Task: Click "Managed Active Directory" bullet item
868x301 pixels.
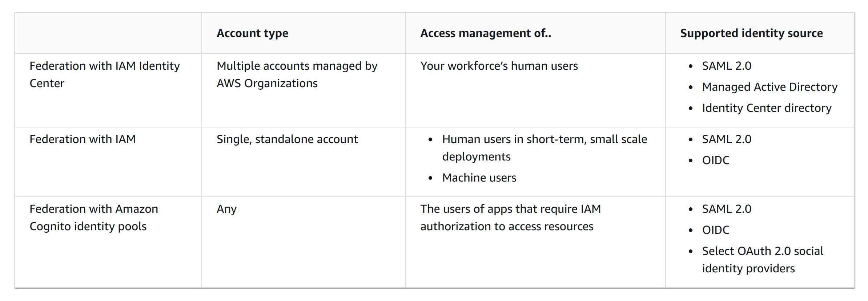Action: (x=769, y=87)
